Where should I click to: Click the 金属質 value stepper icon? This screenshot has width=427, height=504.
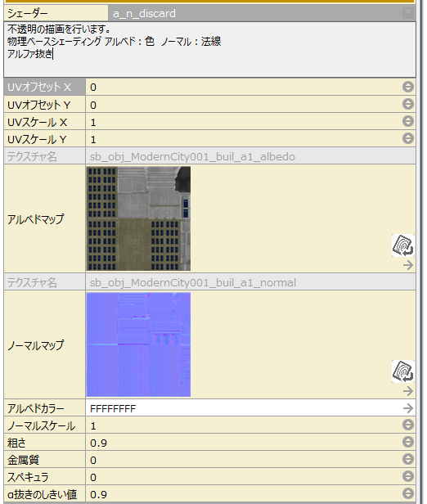coord(407,459)
